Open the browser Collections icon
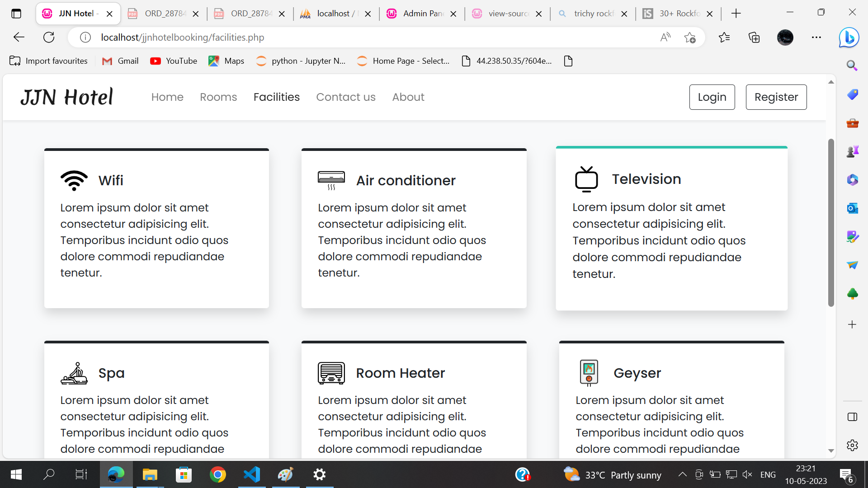Screen dimensions: 868x488 pyautogui.click(x=754, y=38)
